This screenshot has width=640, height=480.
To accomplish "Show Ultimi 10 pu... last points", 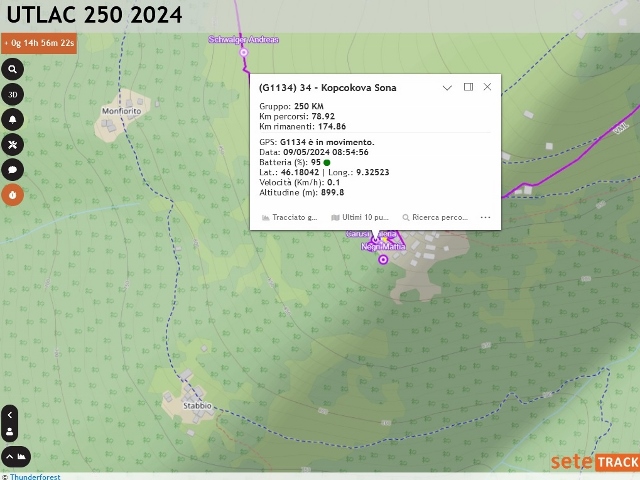I will pyautogui.click(x=360, y=218).
